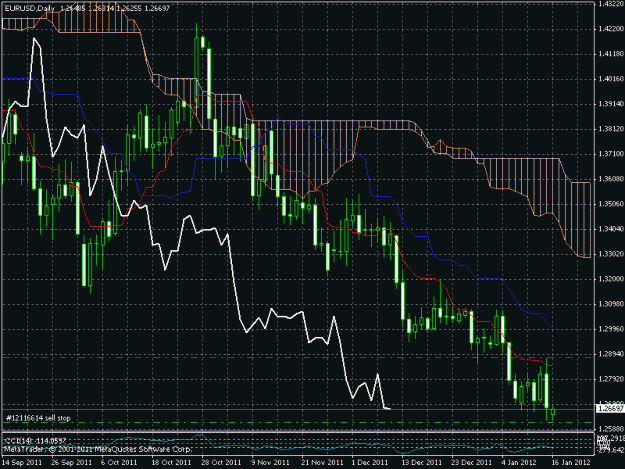Image resolution: width=625 pixels, height=469 pixels.
Task: Click the 1.32000 price axis label
Action: point(610,279)
